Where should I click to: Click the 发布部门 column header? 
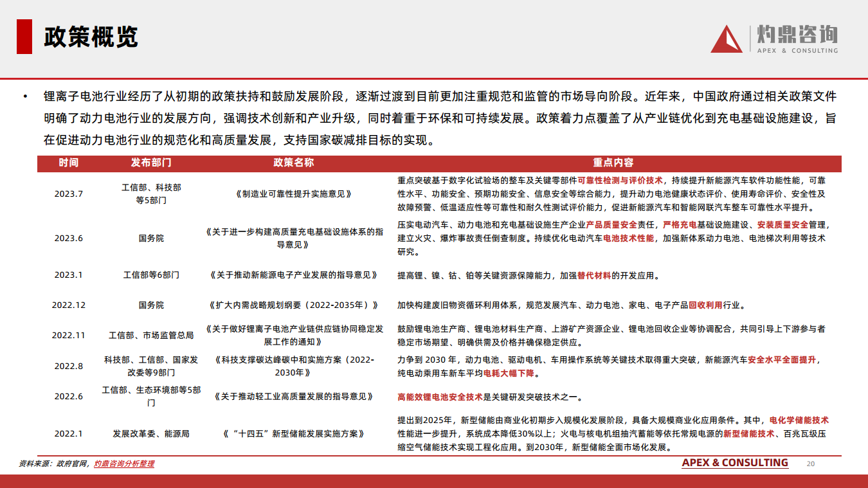(151, 163)
